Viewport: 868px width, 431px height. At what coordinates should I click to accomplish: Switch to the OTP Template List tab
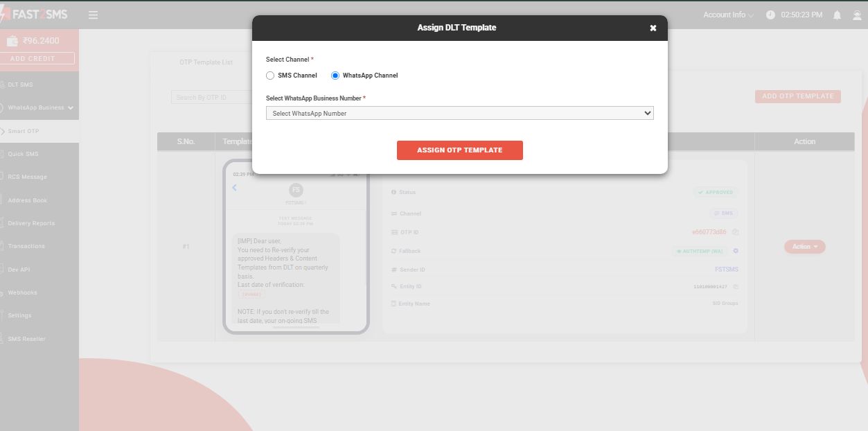pos(206,62)
